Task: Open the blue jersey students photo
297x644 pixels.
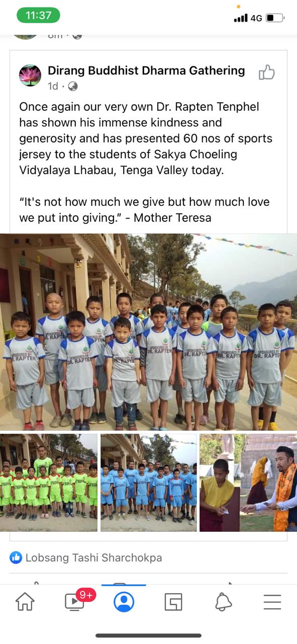Action: coord(149,483)
